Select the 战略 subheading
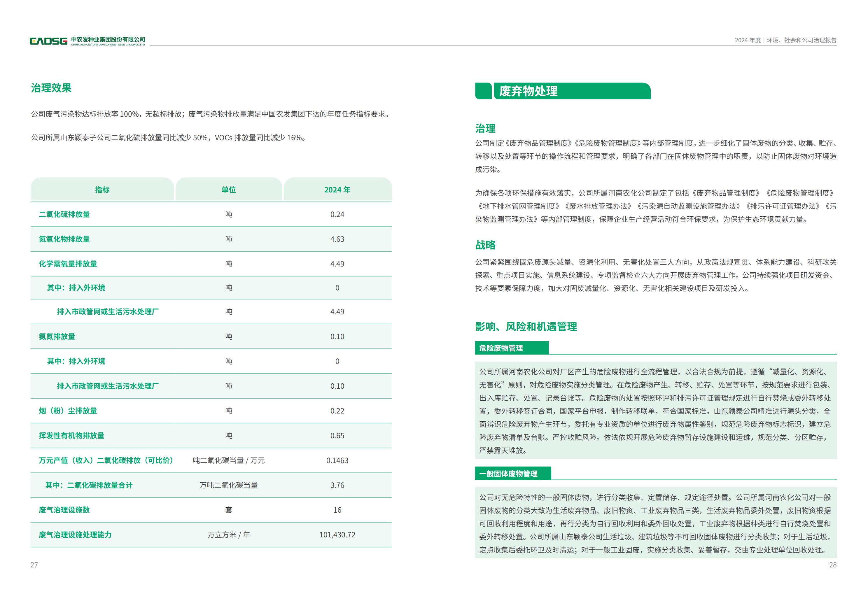 click(x=485, y=245)
